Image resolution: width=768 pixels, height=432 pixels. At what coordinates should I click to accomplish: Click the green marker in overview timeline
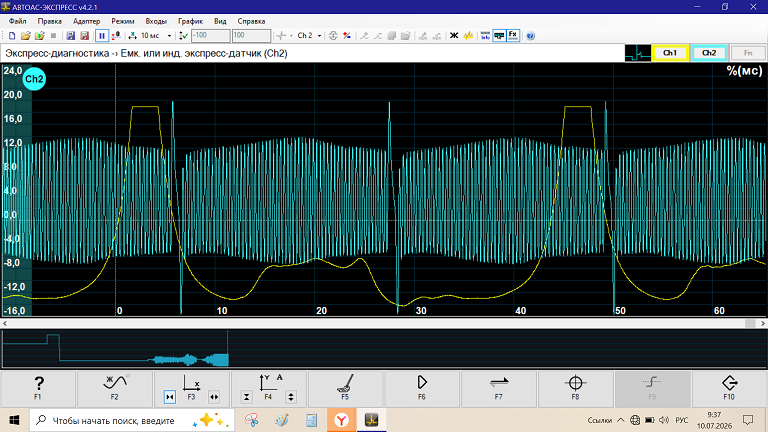(228, 348)
